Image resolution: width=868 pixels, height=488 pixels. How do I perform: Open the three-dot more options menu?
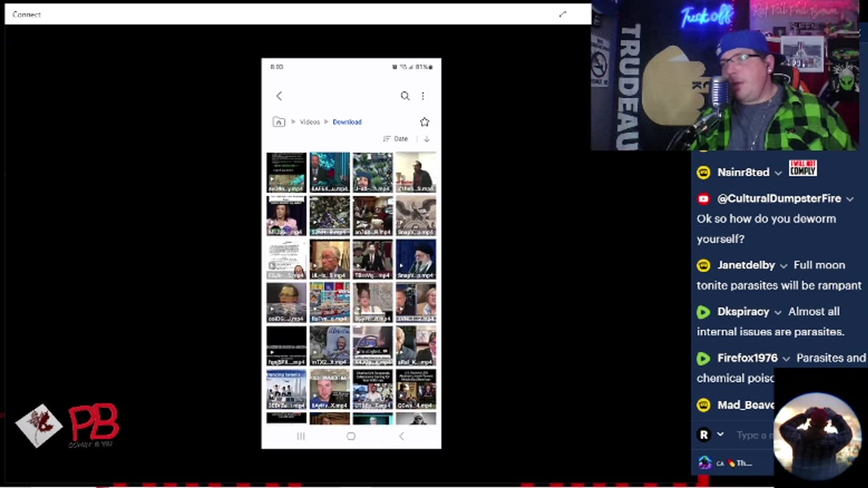[422, 96]
